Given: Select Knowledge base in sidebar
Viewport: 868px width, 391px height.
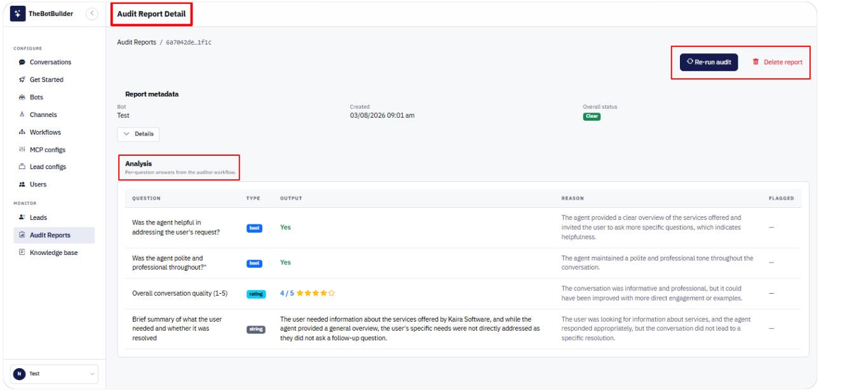Looking at the screenshot, I should 54,252.
